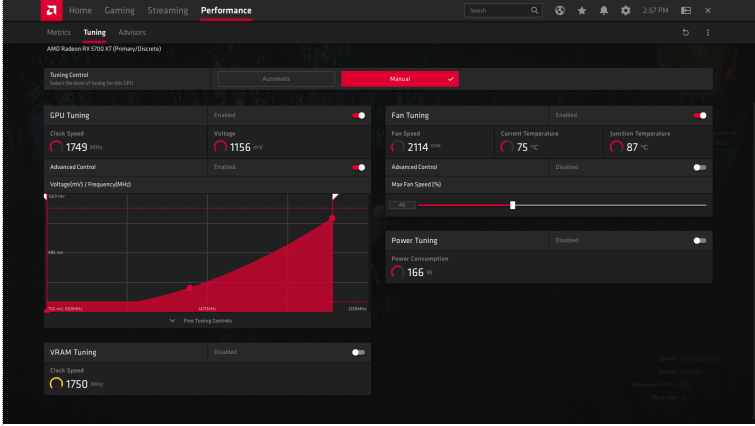755x426 pixels.
Task: Click the voltage axis handle at graph top-left
Action: click(46, 196)
